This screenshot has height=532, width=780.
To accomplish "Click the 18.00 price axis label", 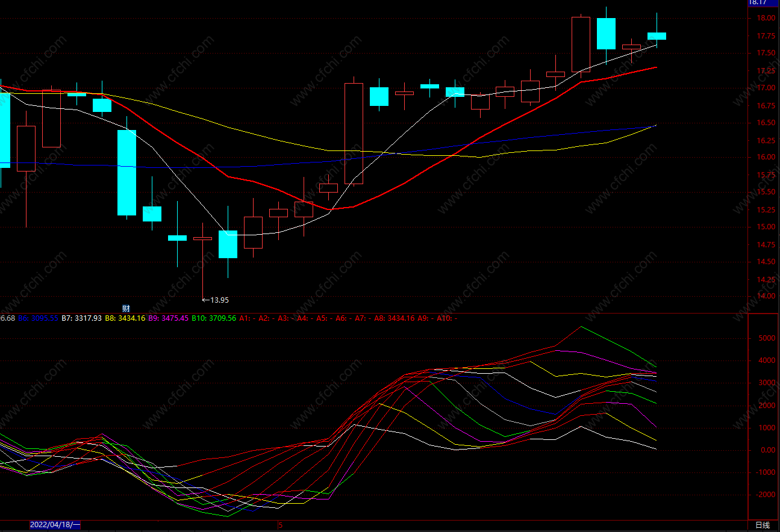I will [767, 18].
